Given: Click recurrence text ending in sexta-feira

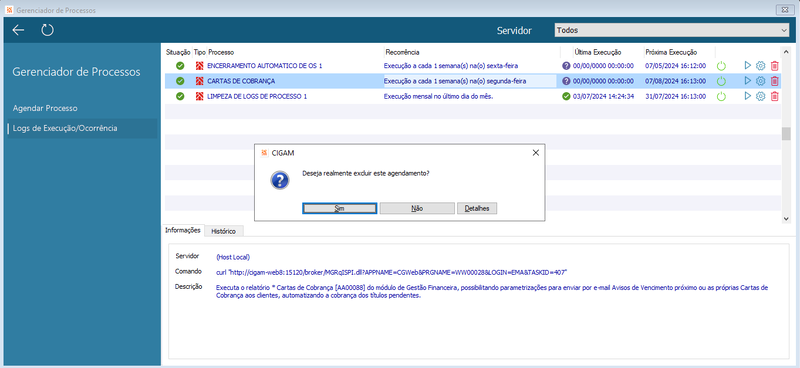Looking at the screenshot, I should pyautogui.click(x=452, y=66).
